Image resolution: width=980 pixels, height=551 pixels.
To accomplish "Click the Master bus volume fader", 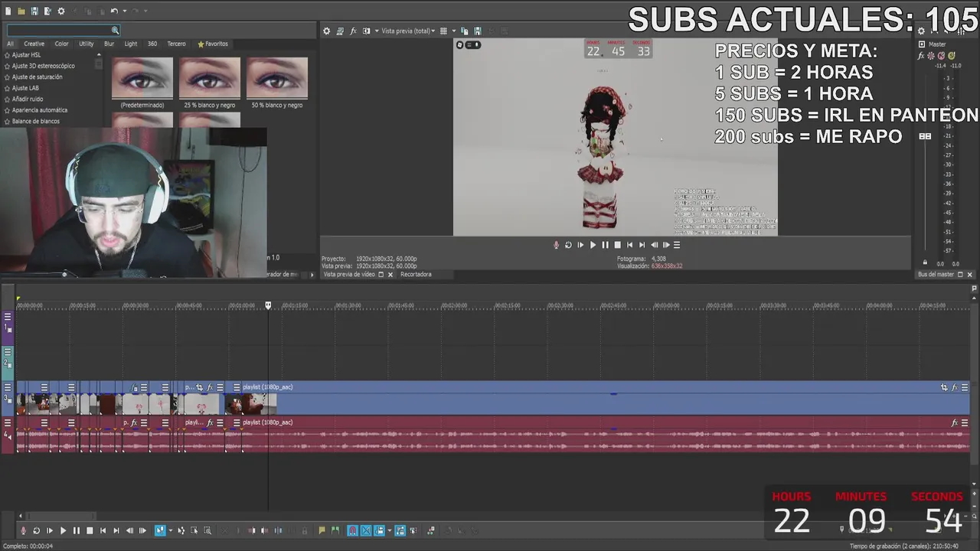I will point(925,136).
